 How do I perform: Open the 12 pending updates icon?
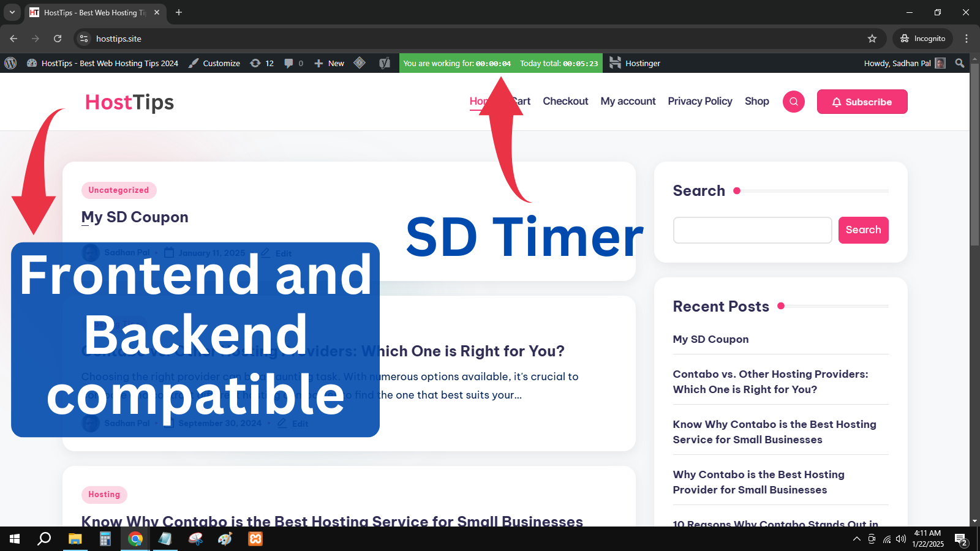pos(262,63)
